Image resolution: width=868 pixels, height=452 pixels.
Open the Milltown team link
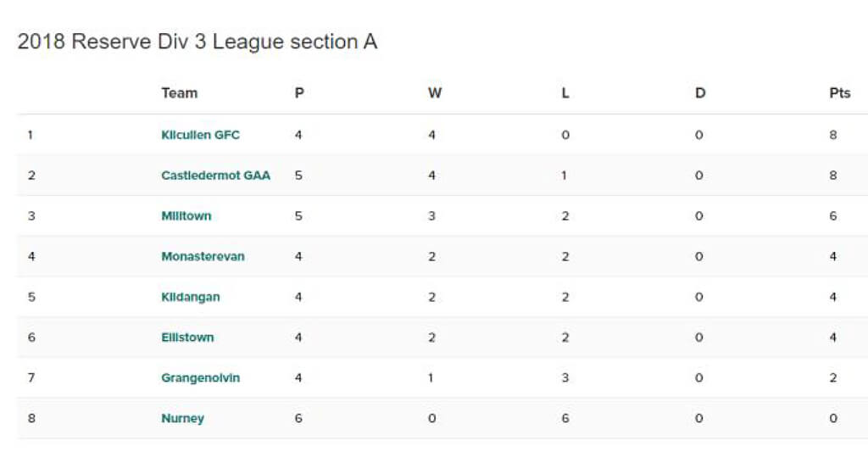(186, 216)
